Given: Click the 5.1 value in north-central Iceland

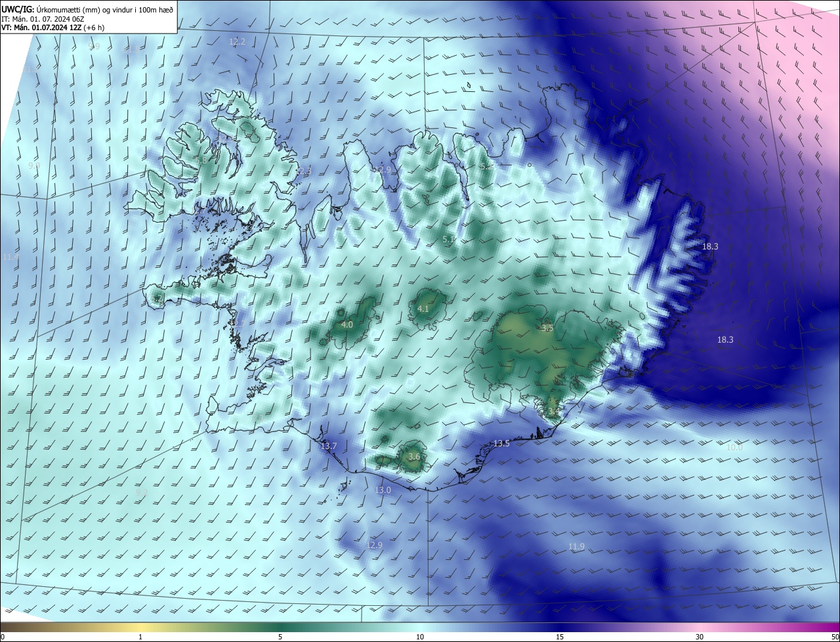Looking at the screenshot, I should [449, 240].
